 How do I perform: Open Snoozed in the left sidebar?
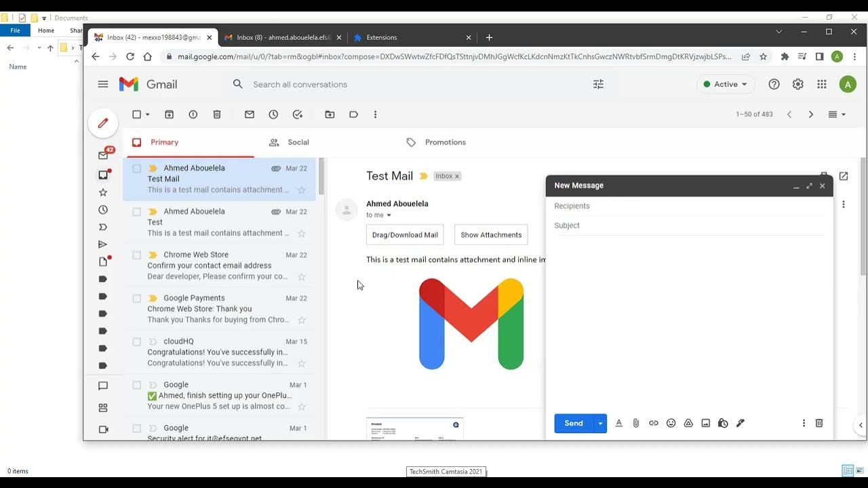tap(103, 210)
